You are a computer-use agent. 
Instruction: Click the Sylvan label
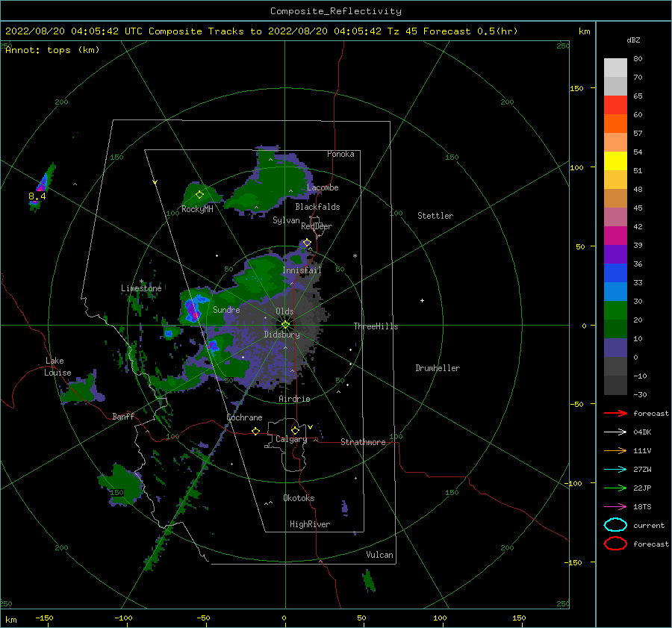click(286, 220)
